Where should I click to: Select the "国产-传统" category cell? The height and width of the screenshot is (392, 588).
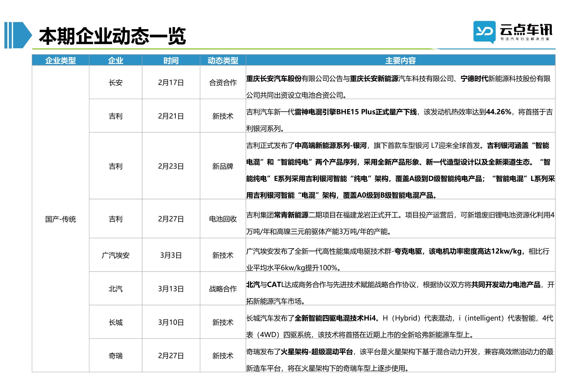click(61, 219)
